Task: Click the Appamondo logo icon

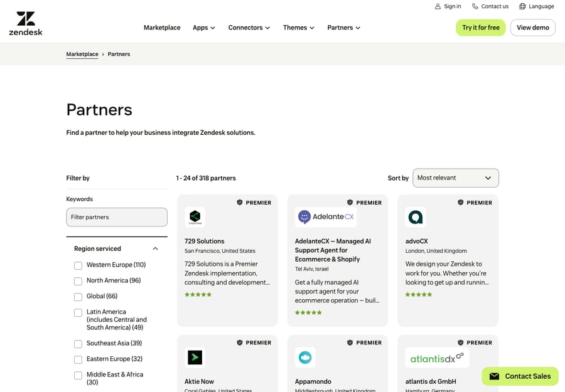Action: tap(305, 358)
